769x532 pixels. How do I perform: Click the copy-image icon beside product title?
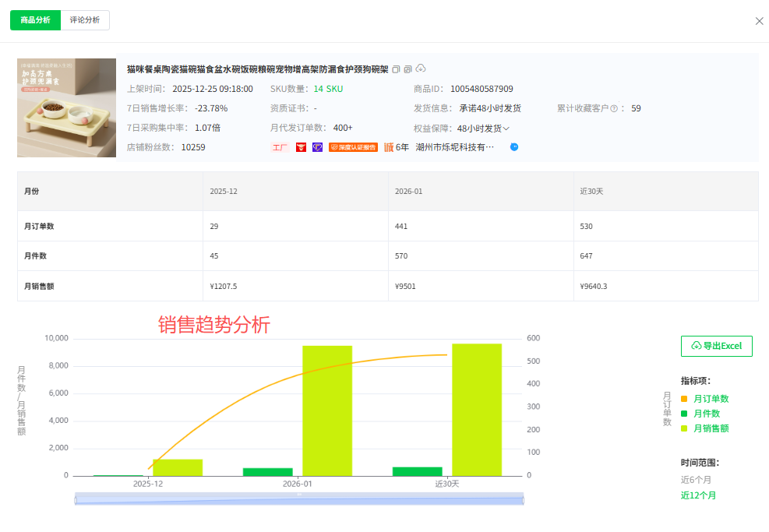407,69
